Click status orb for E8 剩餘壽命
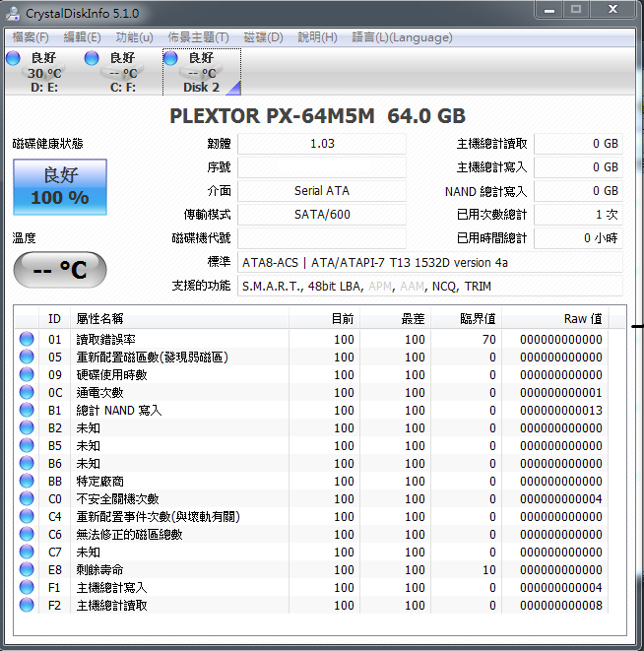 point(27,569)
